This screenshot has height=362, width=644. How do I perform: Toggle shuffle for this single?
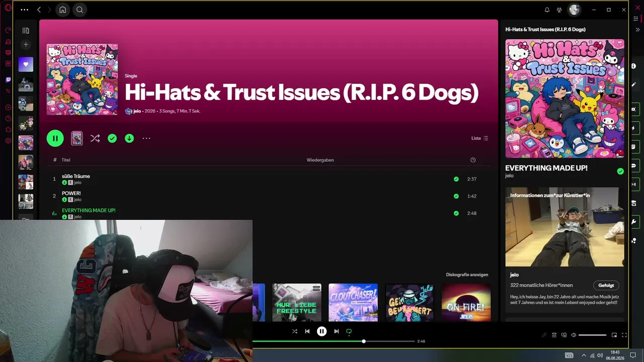tap(95, 138)
